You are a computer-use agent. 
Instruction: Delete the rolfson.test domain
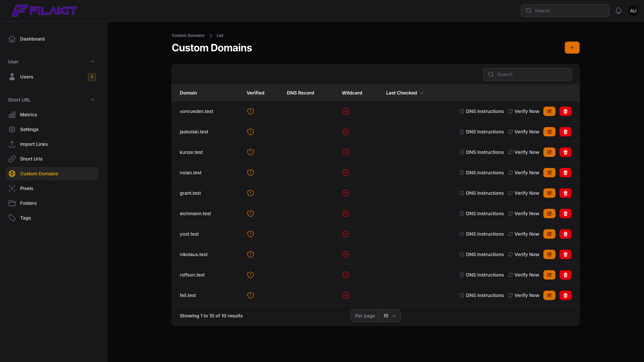coord(566,275)
